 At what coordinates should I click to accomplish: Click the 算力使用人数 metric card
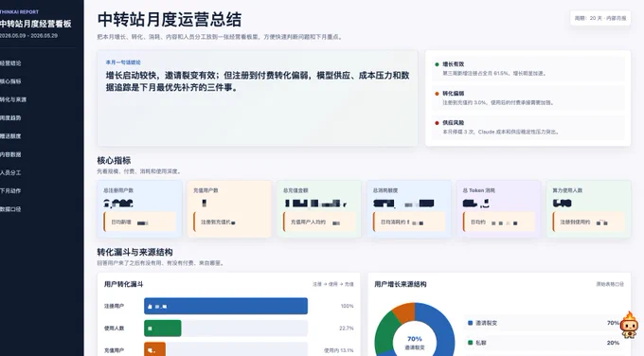point(588,209)
